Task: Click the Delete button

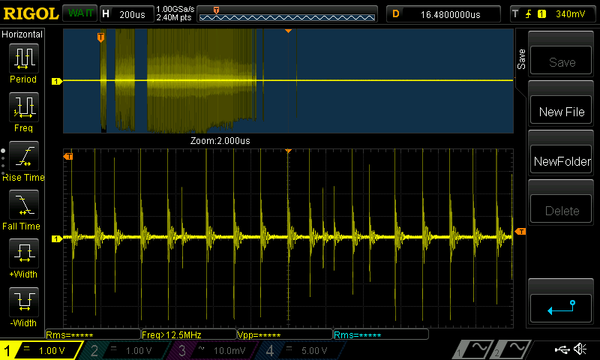Action: coord(561,209)
